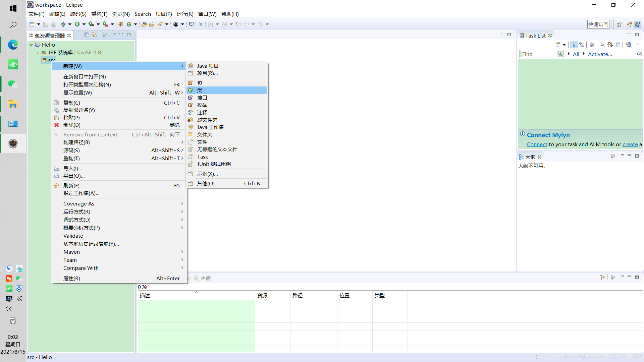Open the New Class dropdown arrow
644x362 pixels.
click(136, 24)
